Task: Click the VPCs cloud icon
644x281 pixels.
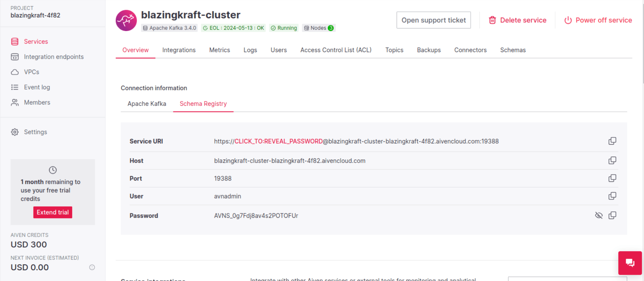Action: (x=15, y=72)
